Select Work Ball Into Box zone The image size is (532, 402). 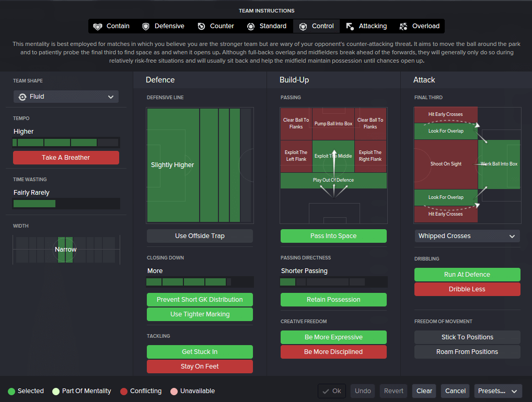pyautogui.click(x=499, y=164)
